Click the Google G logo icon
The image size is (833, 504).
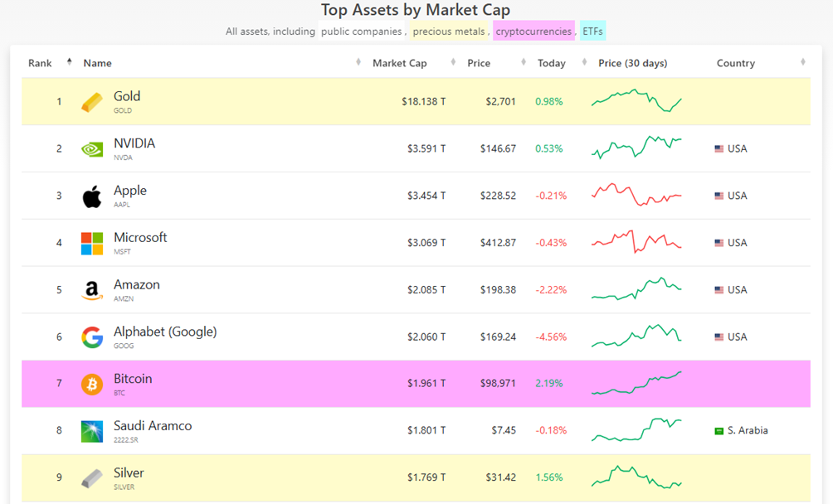pos(92,337)
